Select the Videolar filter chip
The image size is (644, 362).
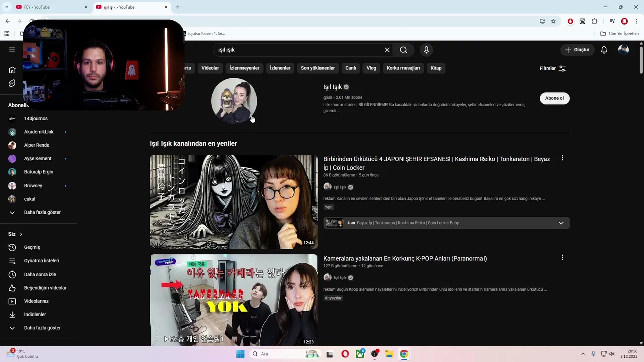point(210,68)
